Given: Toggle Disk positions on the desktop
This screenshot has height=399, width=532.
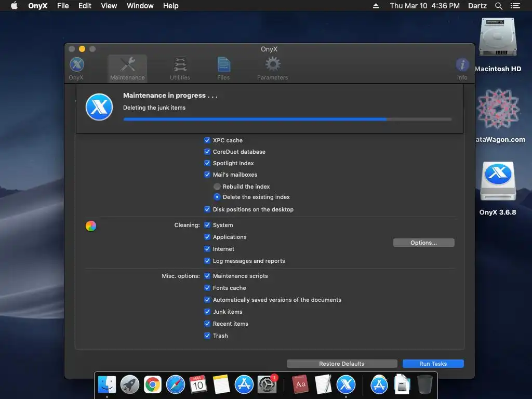Looking at the screenshot, I should click(x=207, y=209).
